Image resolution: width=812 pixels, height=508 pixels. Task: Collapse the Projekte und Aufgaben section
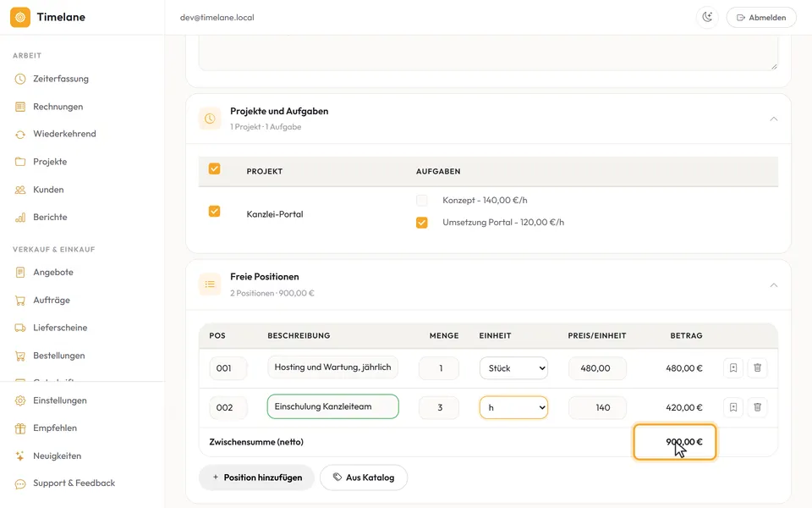point(774,119)
